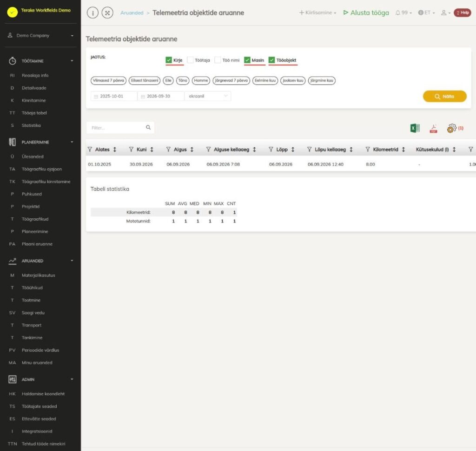
Task: Export the report as PDF
Action: click(434, 128)
